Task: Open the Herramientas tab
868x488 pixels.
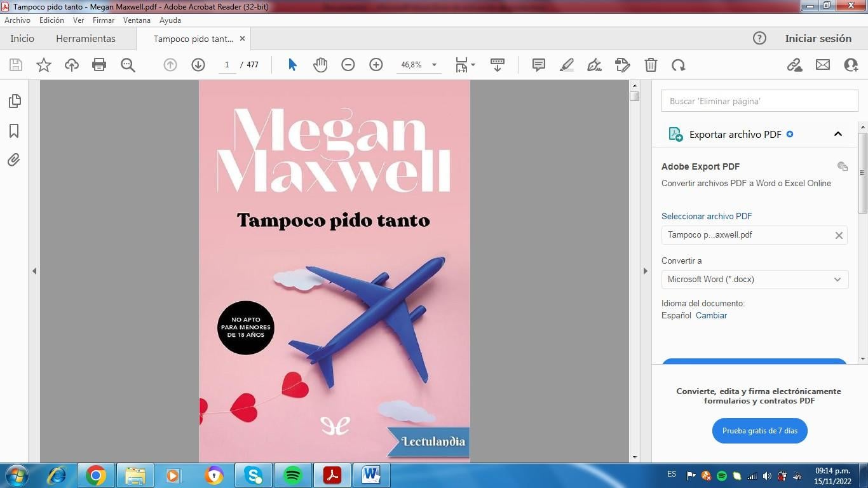Action: pos(86,39)
